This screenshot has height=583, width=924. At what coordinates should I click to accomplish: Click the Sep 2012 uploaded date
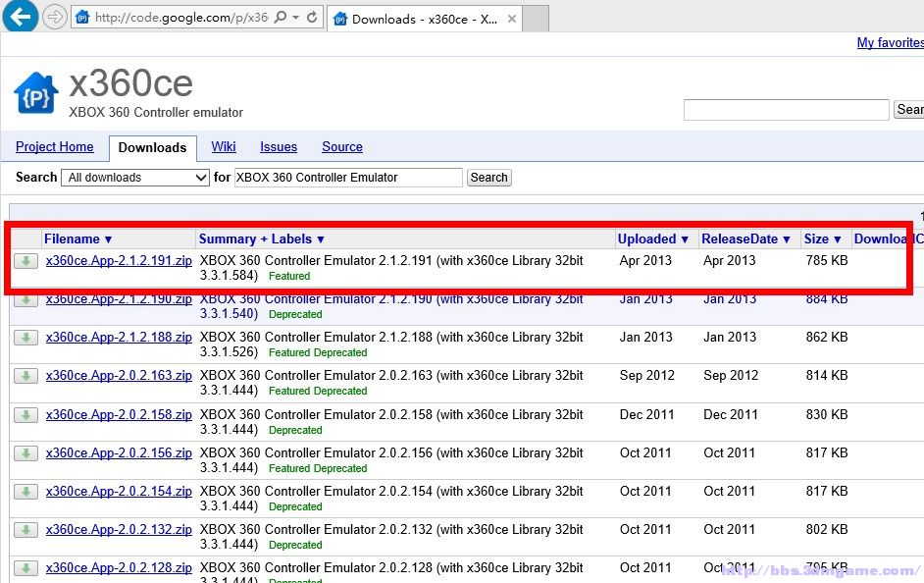(x=647, y=376)
